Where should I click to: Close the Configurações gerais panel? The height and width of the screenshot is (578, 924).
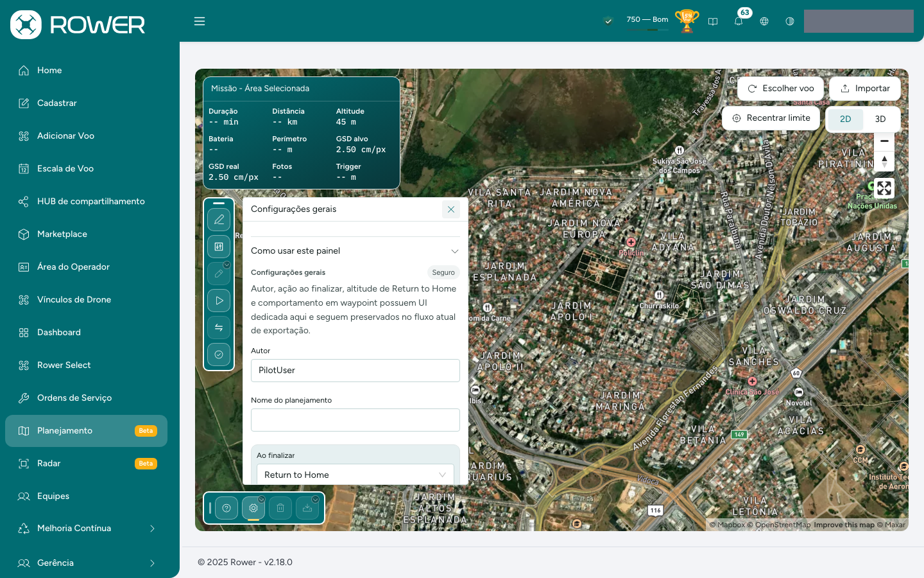point(451,209)
